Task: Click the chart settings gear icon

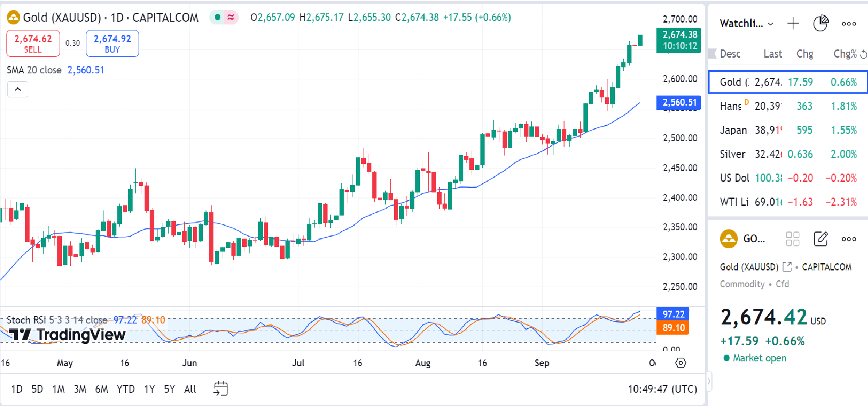Action: (680, 363)
